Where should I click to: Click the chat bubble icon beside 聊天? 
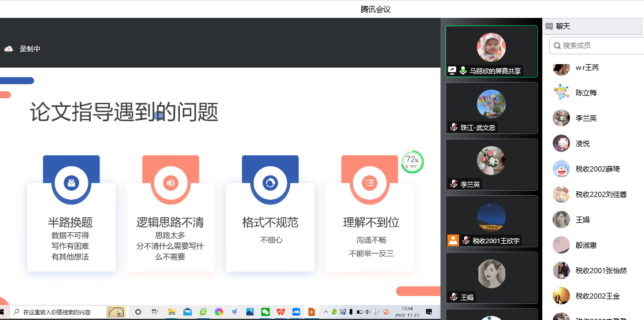(x=549, y=27)
